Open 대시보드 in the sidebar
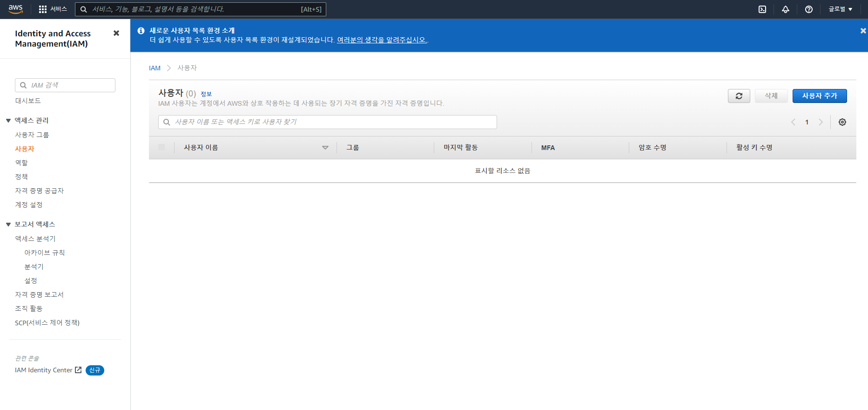The image size is (868, 410). (28, 101)
